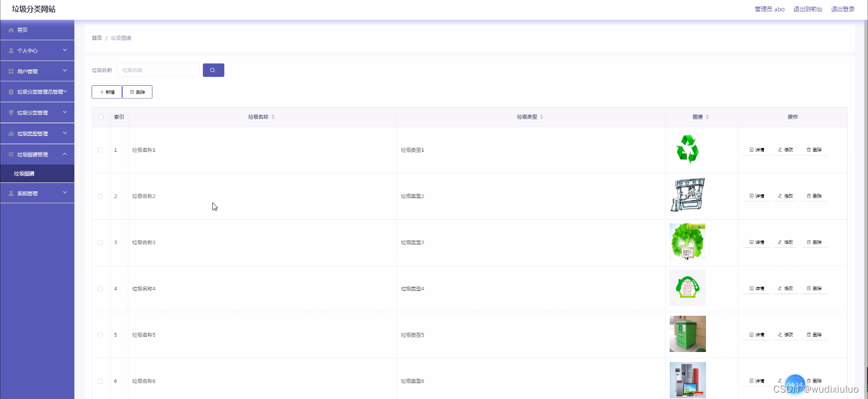This screenshot has width=868, height=399.
Task: Click 修改 for row 垃圾名称4
Action: [x=785, y=288]
